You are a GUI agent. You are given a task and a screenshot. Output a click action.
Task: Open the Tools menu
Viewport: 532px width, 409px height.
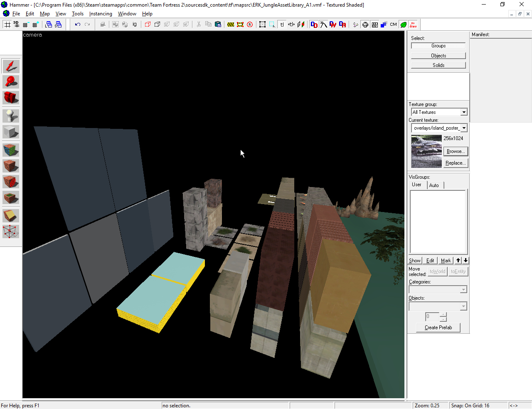tap(78, 14)
